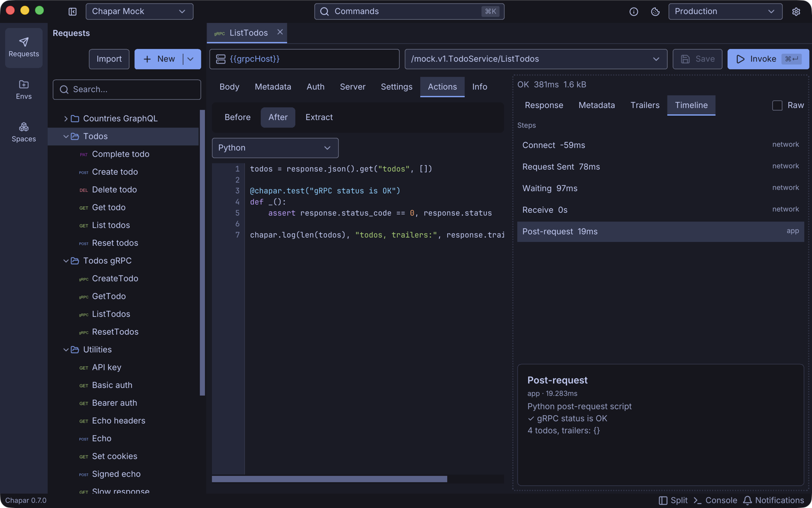Collapse the Utilities folder chevron
This screenshot has height=508, width=812.
click(65, 350)
